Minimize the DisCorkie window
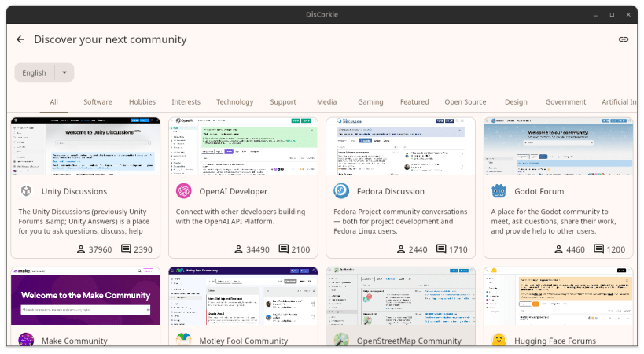644x354 pixels. (595, 14)
